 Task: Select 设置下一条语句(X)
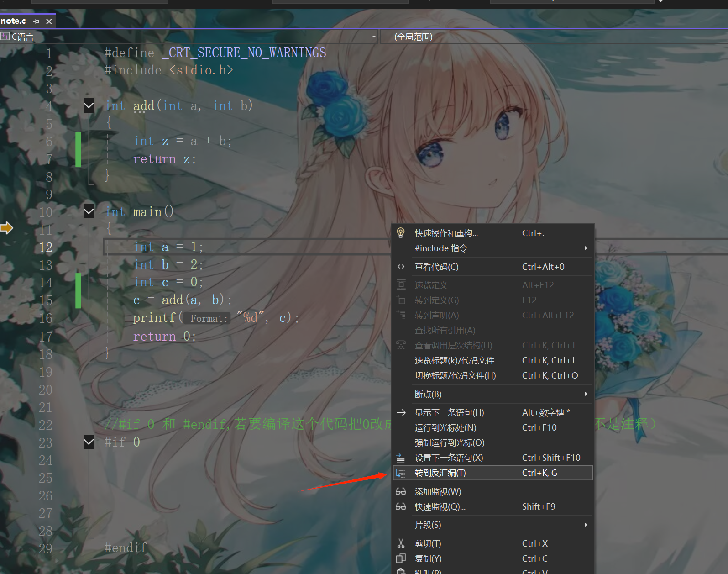tap(492, 458)
